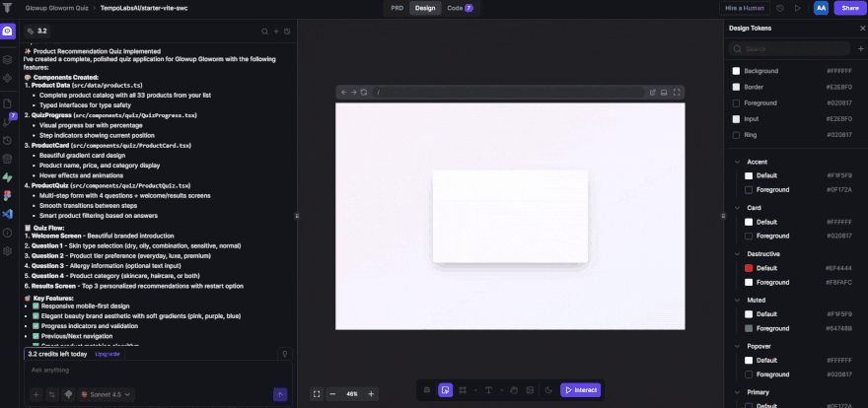The image size is (868, 408).
Task: Click the Design Tokens search field
Action: point(789,48)
